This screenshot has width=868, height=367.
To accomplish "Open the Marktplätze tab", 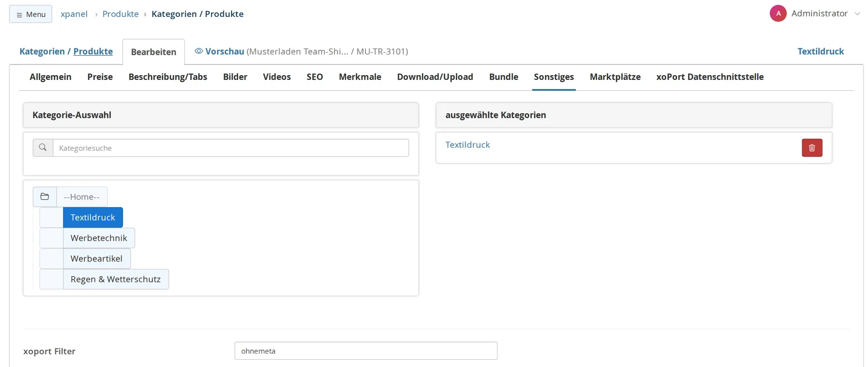I will click(615, 77).
